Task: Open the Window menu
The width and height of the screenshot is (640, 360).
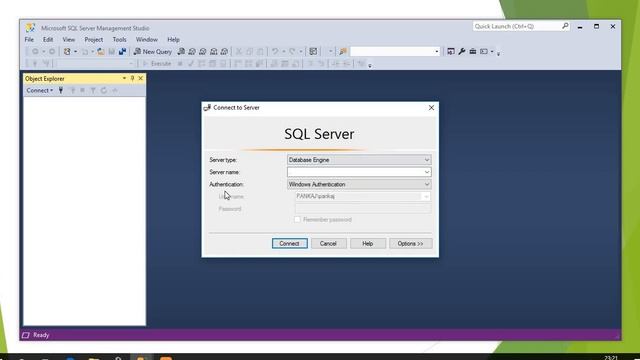Action: [147, 40]
